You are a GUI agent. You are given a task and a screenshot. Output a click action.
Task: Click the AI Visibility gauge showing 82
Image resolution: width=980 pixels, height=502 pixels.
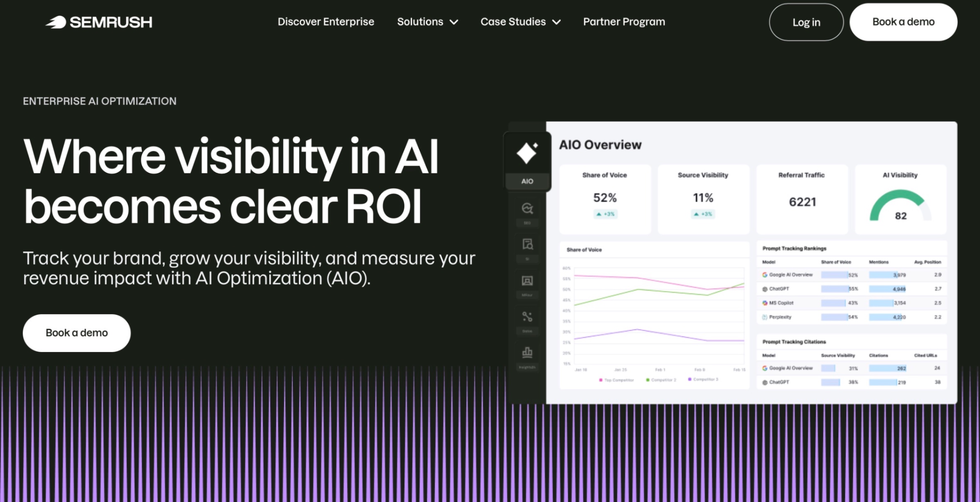pyautogui.click(x=900, y=204)
